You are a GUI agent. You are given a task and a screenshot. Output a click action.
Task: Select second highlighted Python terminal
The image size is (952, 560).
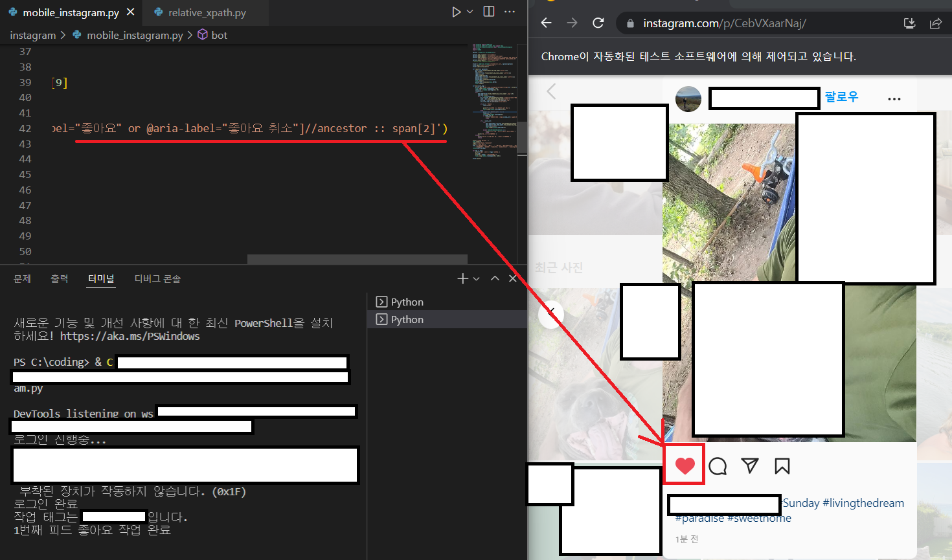pyautogui.click(x=447, y=319)
